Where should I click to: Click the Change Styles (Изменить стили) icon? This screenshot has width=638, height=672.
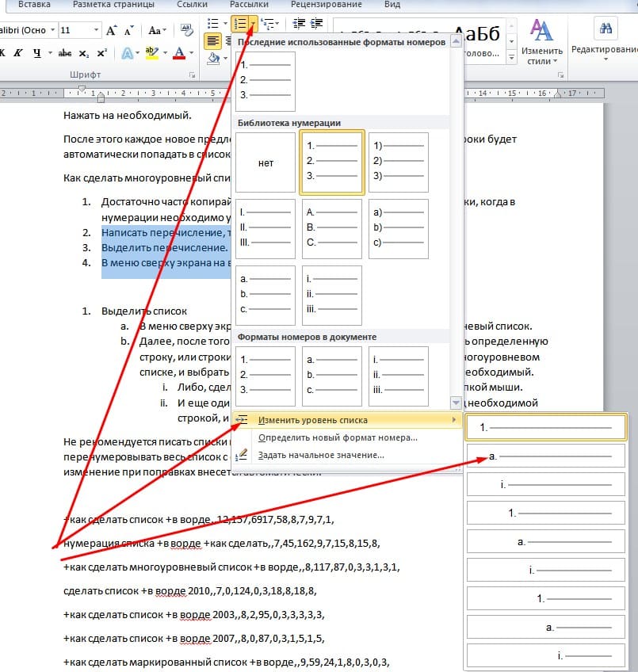click(541, 43)
